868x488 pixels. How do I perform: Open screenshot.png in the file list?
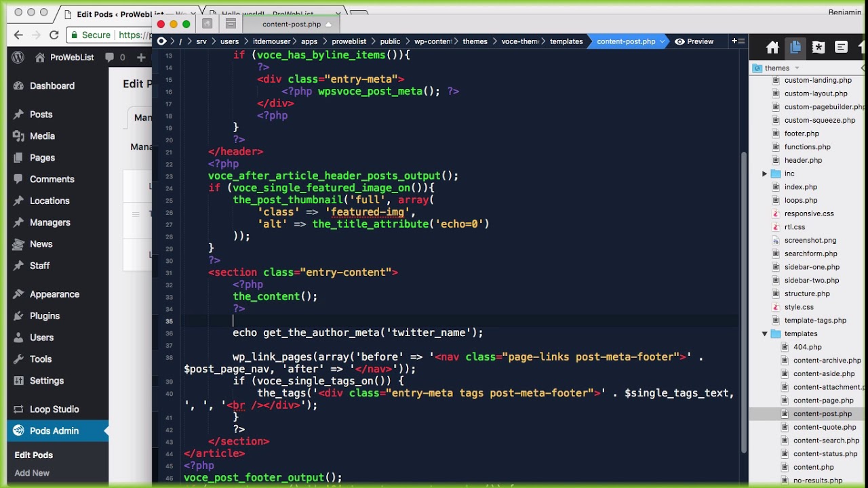pos(810,241)
